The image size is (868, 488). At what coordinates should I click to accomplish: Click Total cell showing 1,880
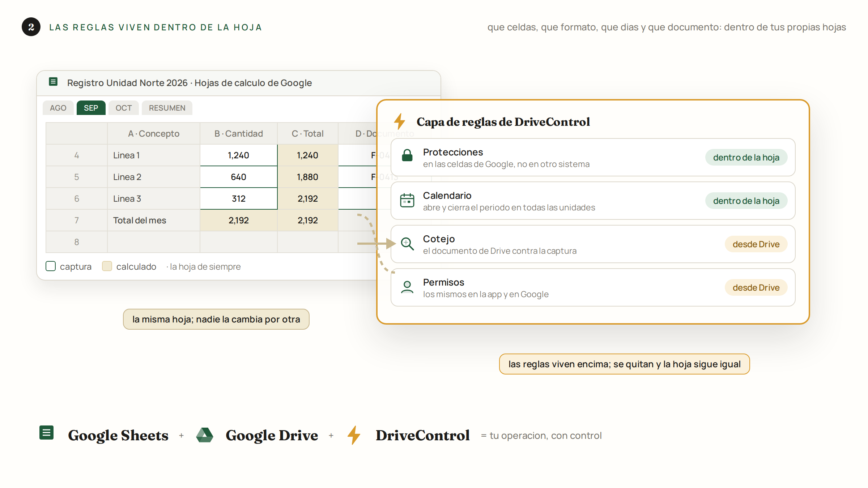click(308, 177)
